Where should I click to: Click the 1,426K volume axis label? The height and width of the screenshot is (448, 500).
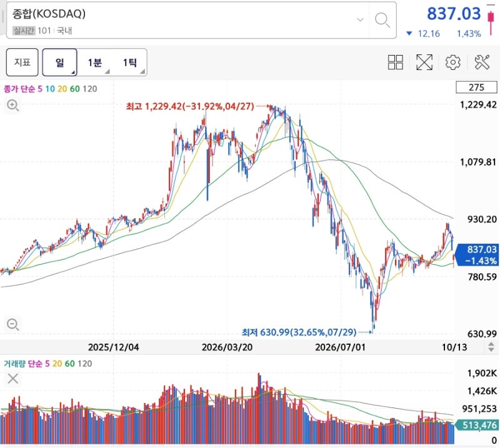[x=482, y=391]
